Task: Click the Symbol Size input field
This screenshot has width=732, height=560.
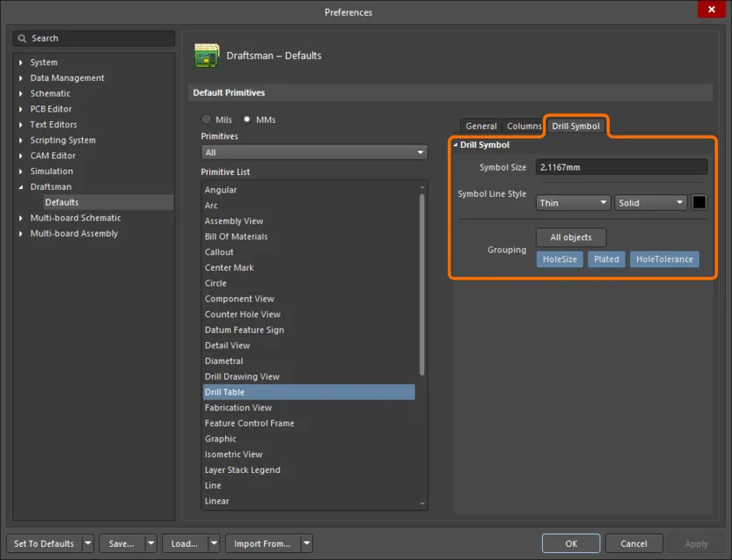Action: 620,166
